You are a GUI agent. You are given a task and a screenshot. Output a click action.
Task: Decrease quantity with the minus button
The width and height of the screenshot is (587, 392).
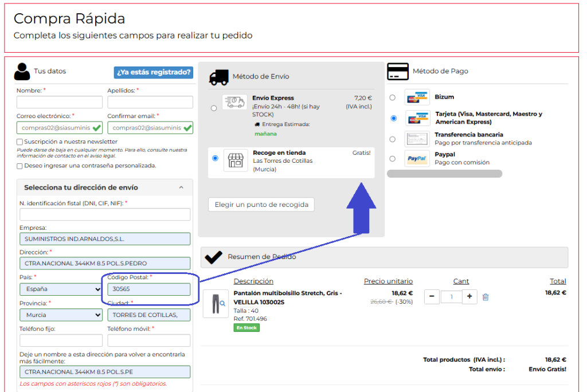432,296
